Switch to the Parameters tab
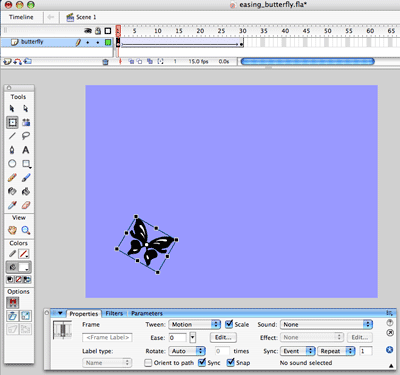Image resolution: width=400 pixels, height=375 pixels. pyautogui.click(x=147, y=313)
